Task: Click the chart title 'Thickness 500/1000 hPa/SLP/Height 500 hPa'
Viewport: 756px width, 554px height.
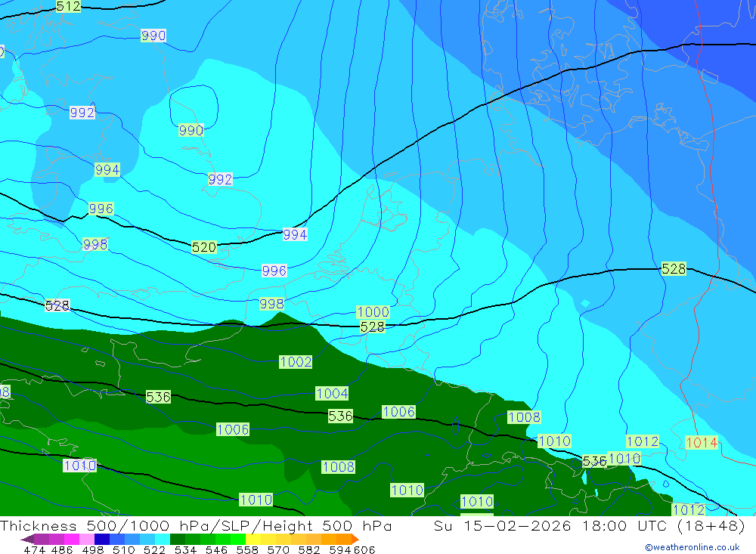Action: pos(196,525)
